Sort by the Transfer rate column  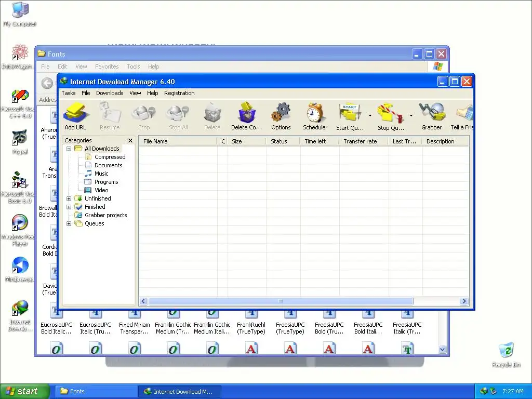[x=363, y=141]
